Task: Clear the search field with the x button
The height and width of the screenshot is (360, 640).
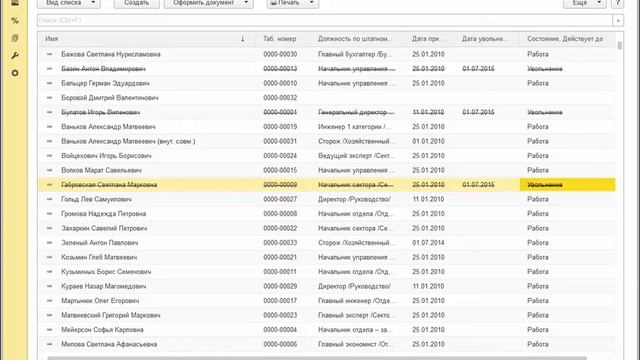Action: tap(618, 20)
